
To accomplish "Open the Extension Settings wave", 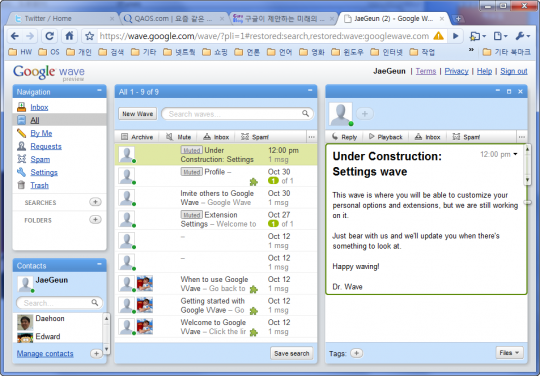I will coord(216,219).
